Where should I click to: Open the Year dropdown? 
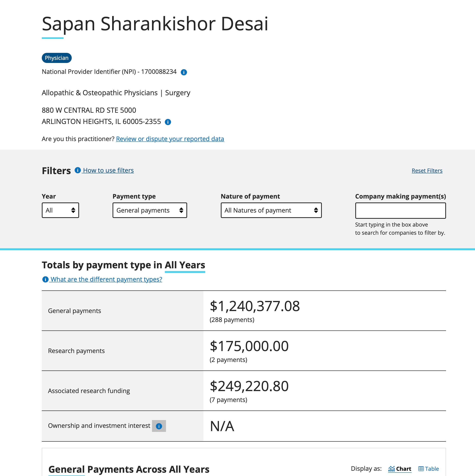click(x=60, y=210)
